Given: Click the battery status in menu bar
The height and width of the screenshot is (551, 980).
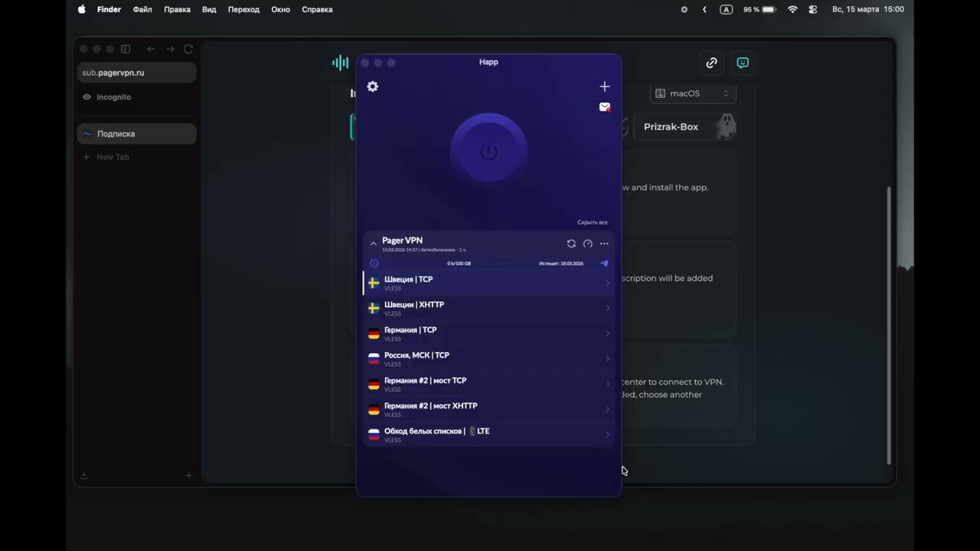Looking at the screenshot, I should coord(759,9).
